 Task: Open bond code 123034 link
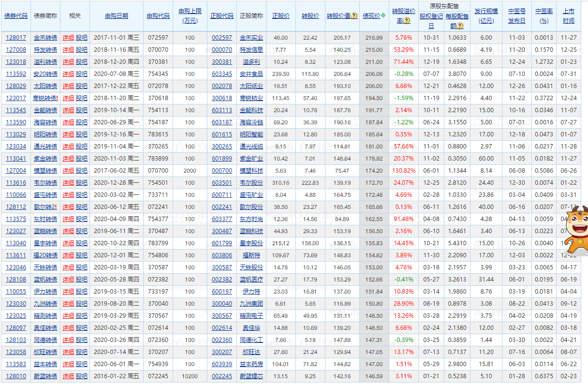coord(16,147)
